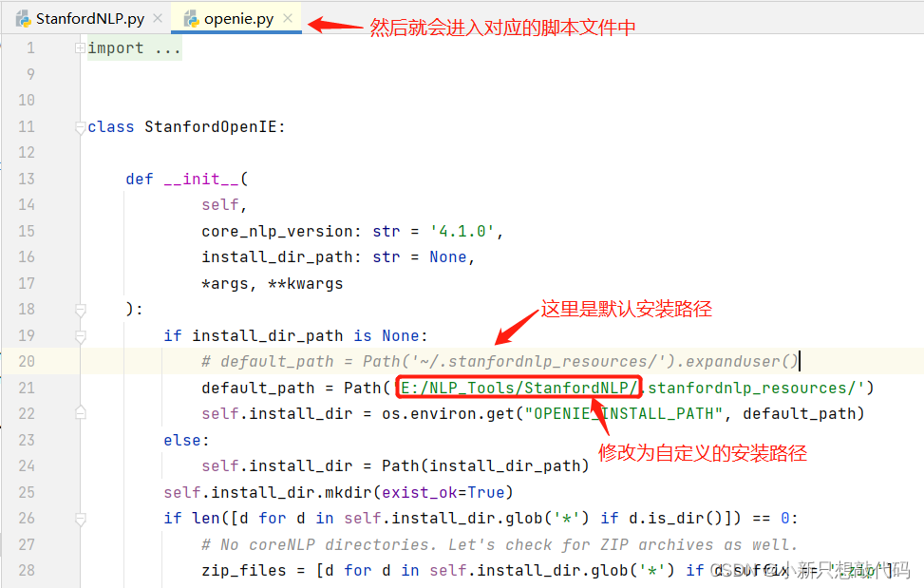
Task: Collapse the code block starting at line 18
Action: point(81,308)
